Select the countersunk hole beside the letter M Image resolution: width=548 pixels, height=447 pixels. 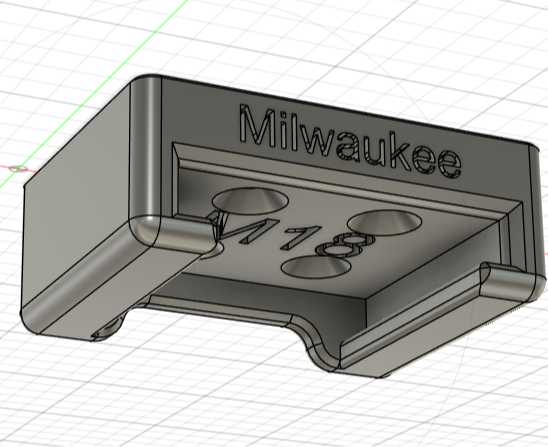(x=251, y=201)
